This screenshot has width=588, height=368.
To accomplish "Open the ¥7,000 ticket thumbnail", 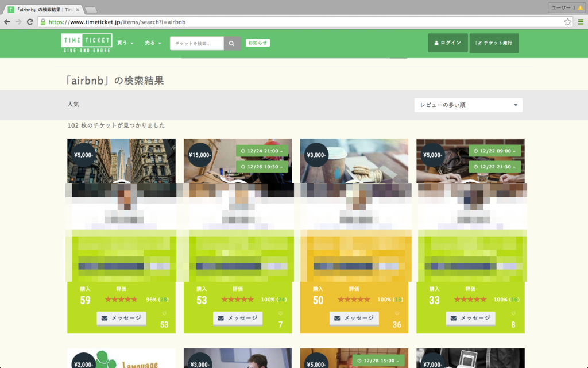I will (471, 358).
